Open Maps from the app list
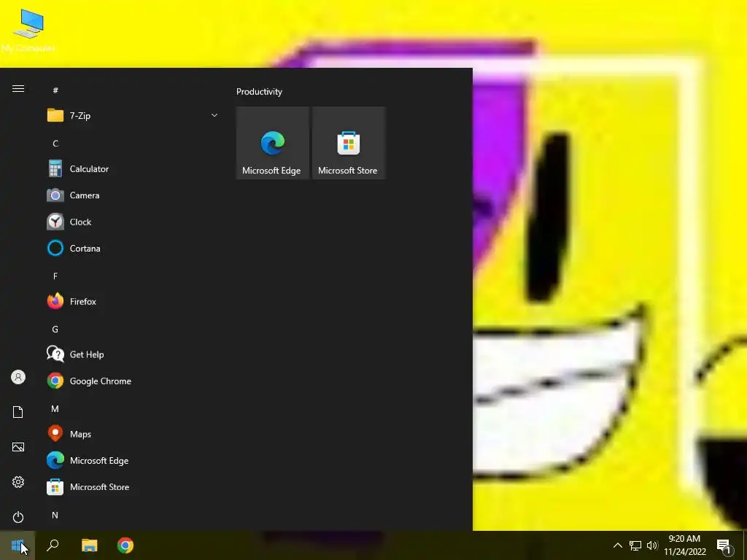 click(133, 435)
